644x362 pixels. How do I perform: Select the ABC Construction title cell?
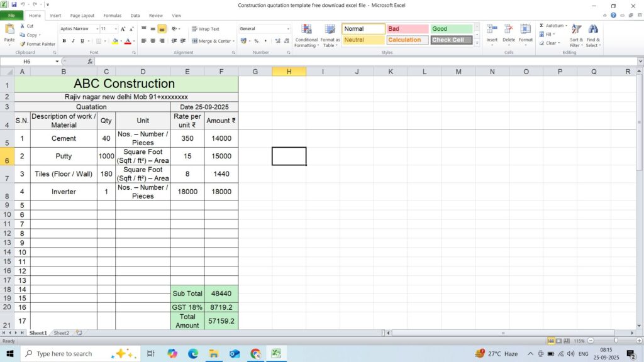(126, 84)
